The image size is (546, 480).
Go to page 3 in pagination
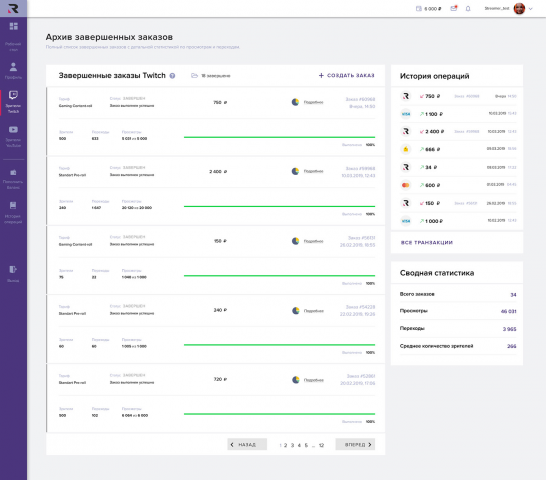[292, 445]
